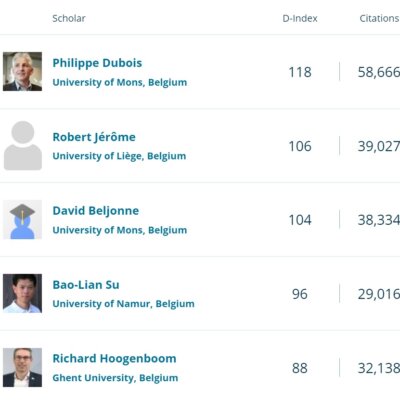This screenshot has width=400, height=400.
Task: Open Richard Hoogenboom profile photo
Action: coord(22,367)
